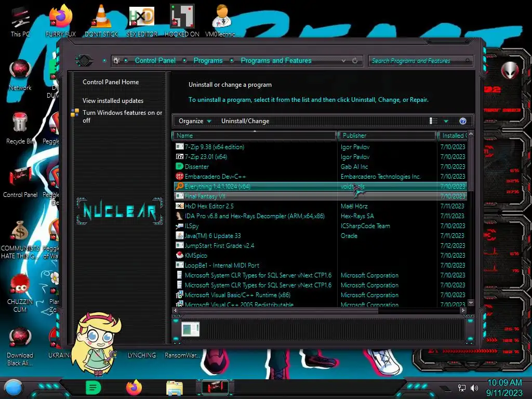Open the LYNCHING desktop shortcut

click(141, 355)
